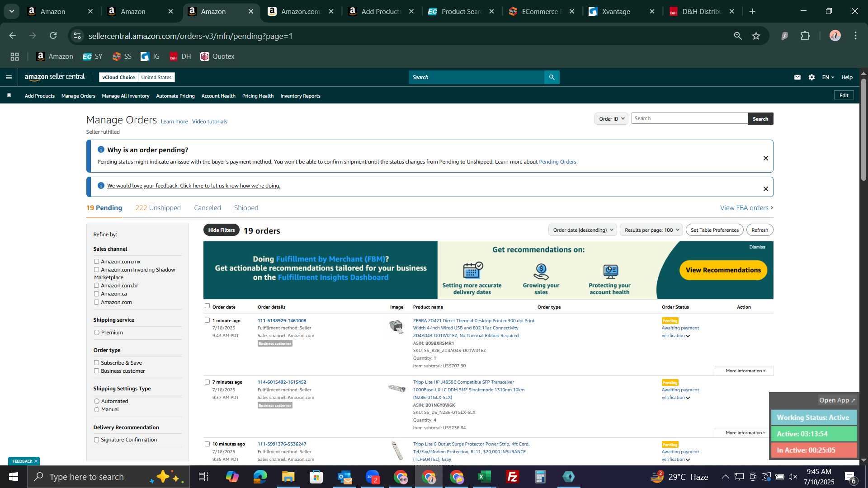Open the SS bookmark
Screen dimensions: 868x488
122,56
